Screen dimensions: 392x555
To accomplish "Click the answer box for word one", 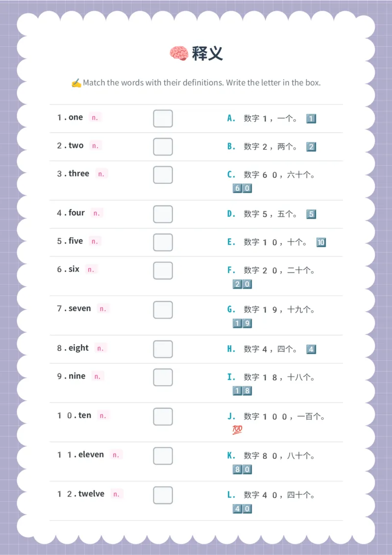I will pyautogui.click(x=163, y=119).
